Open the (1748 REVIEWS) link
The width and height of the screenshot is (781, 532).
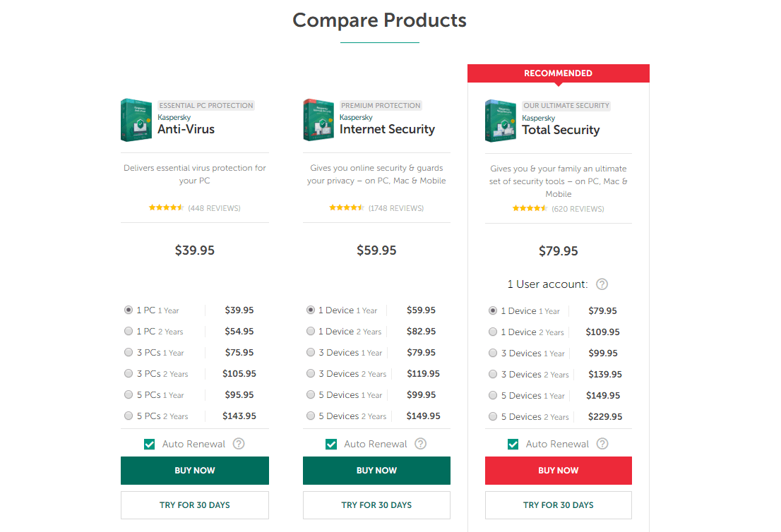pos(396,208)
